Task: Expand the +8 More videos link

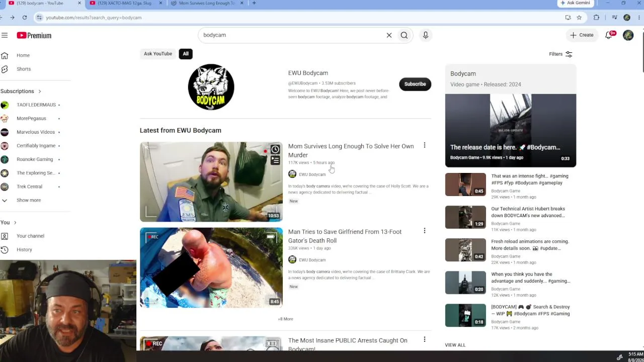Action: [x=285, y=319]
